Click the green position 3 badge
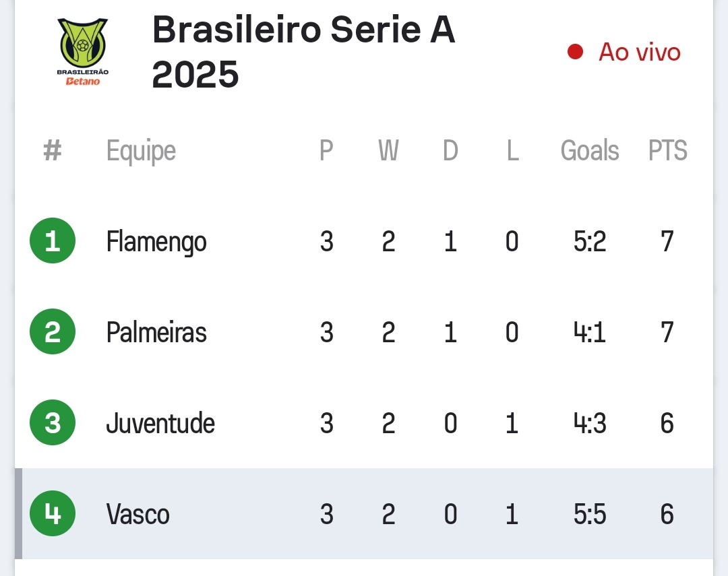 coord(53,423)
